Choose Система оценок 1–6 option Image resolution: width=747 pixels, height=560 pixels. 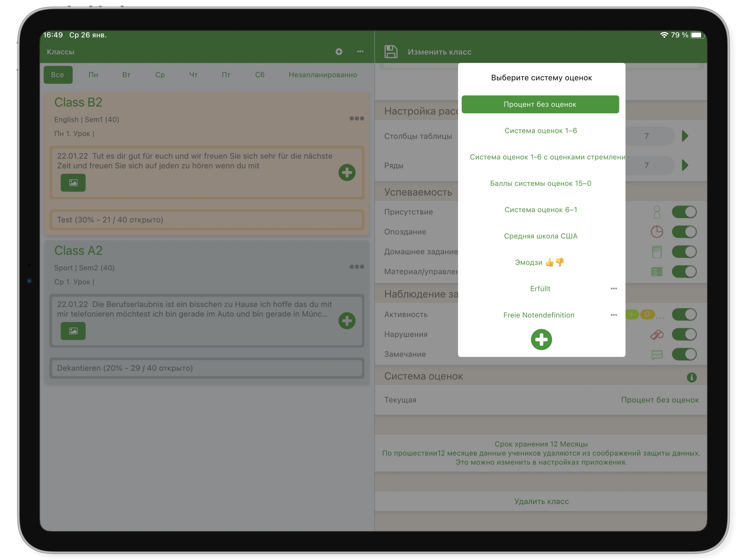click(x=540, y=131)
